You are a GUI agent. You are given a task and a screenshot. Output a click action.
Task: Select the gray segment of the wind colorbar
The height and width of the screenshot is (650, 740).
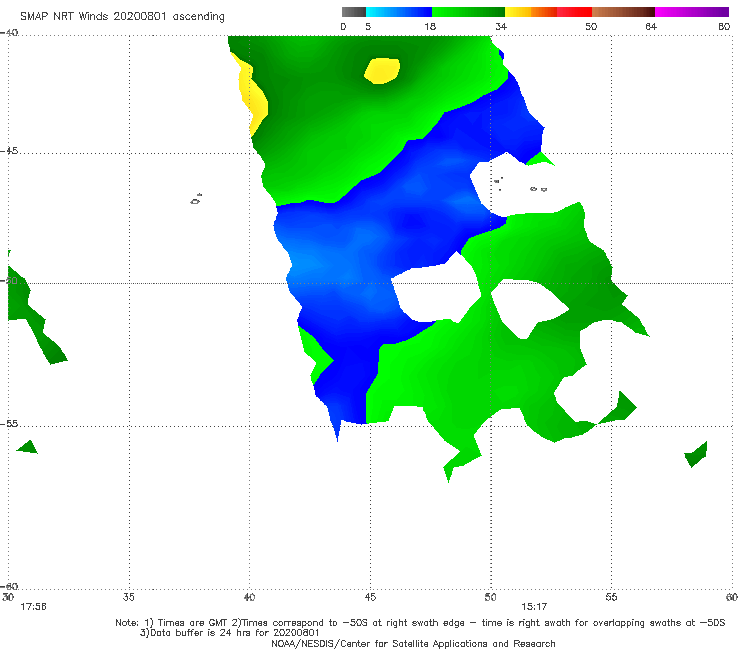click(354, 12)
